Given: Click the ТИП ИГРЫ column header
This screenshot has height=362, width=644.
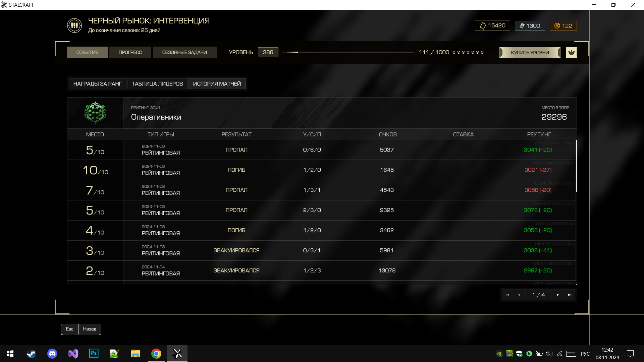Looking at the screenshot, I should tap(161, 134).
